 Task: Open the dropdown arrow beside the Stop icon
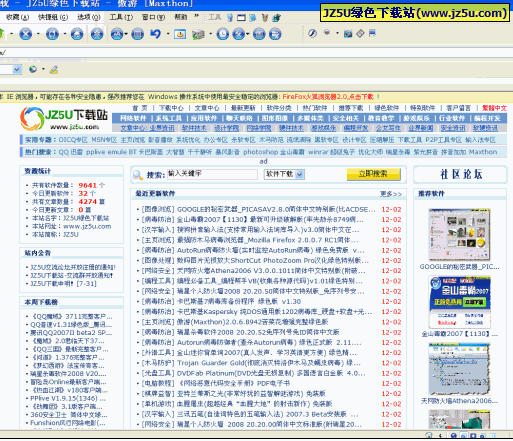click(x=38, y=34)
